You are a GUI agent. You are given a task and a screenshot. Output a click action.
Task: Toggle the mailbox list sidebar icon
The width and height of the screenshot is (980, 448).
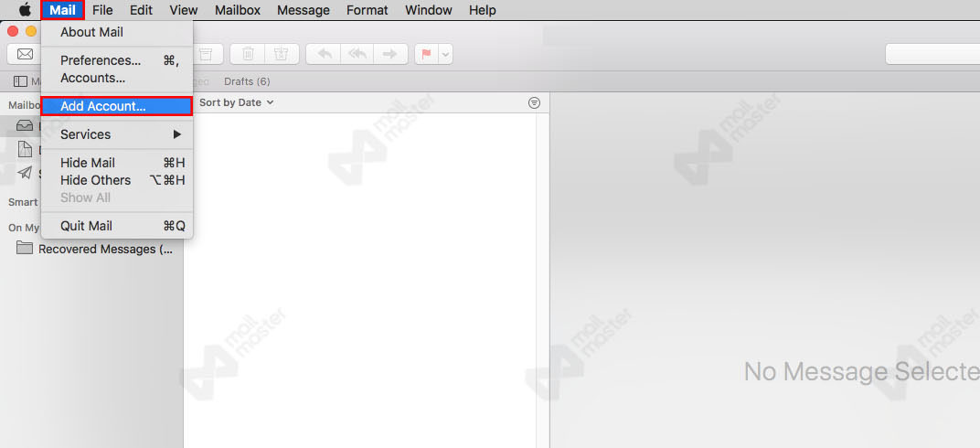pos(21,82)
